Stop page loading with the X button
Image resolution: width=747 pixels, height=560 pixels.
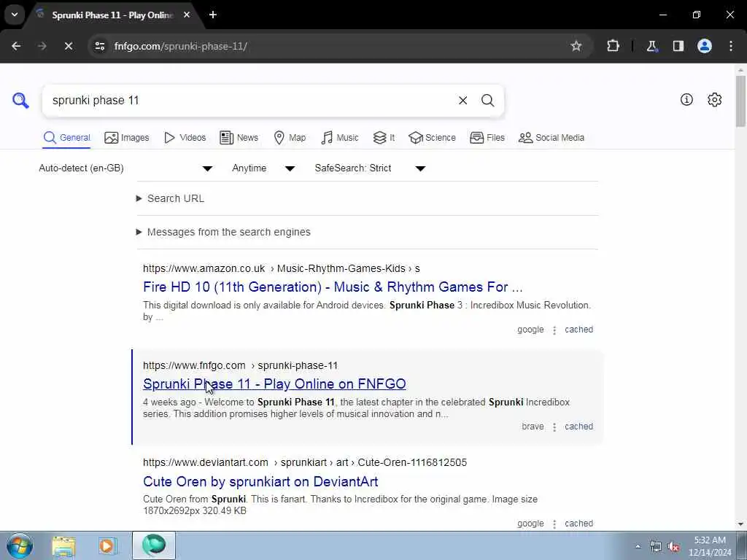[68, 46]
